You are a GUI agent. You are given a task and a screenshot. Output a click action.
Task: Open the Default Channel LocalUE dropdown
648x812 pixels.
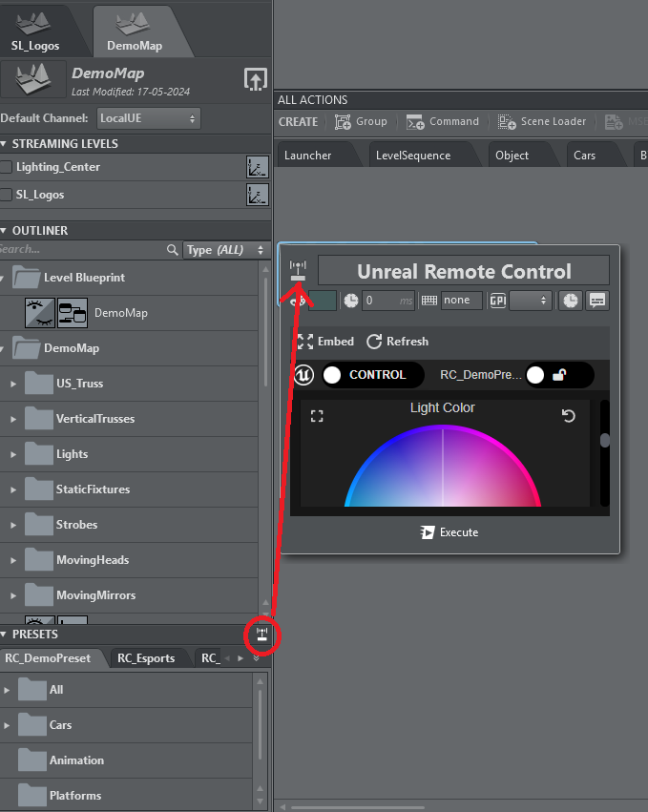[x=148, y=118]
